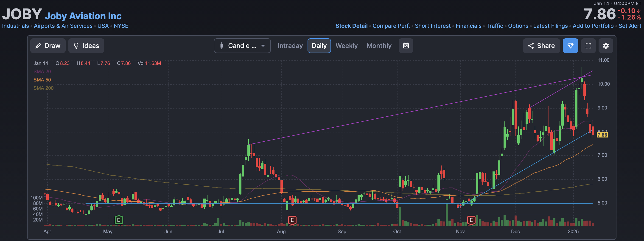
Task: Click the lightbulb icon in Ideas
Action: (76, 46)
